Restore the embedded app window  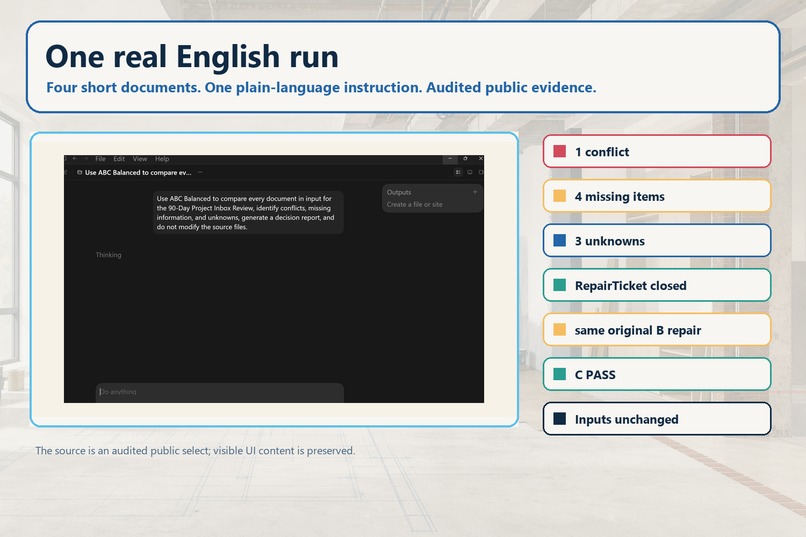click(x=465, y=159)
